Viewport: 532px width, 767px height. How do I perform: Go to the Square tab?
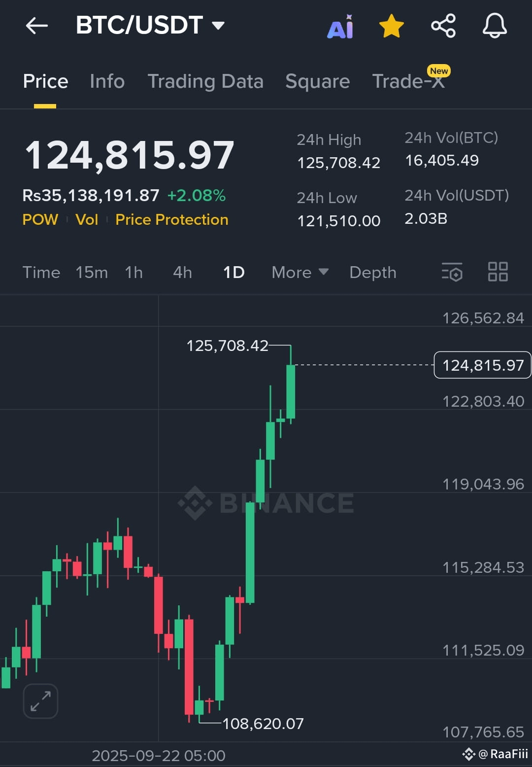tap(317, 81)
